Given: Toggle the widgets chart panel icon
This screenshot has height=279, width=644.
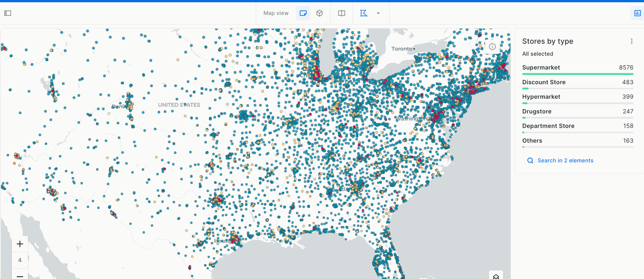Looking at the screenshot, I should 638,13.
